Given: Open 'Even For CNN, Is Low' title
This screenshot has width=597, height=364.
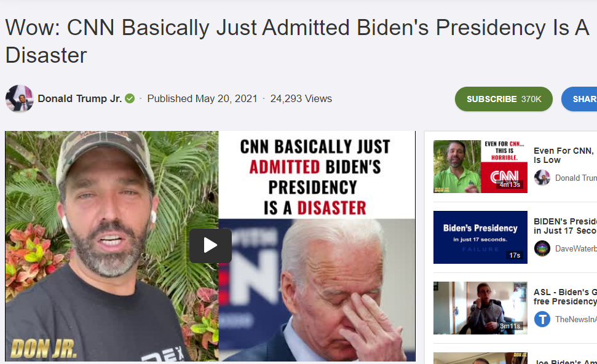Looking at the screenshot, I should [x=564, y=156].
